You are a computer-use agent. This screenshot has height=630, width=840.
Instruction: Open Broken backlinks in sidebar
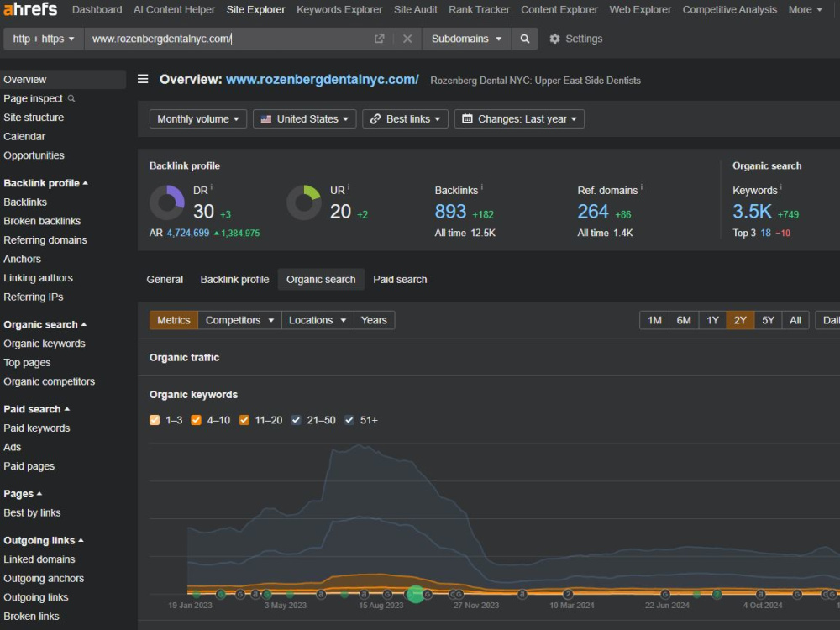pos(42,221)
